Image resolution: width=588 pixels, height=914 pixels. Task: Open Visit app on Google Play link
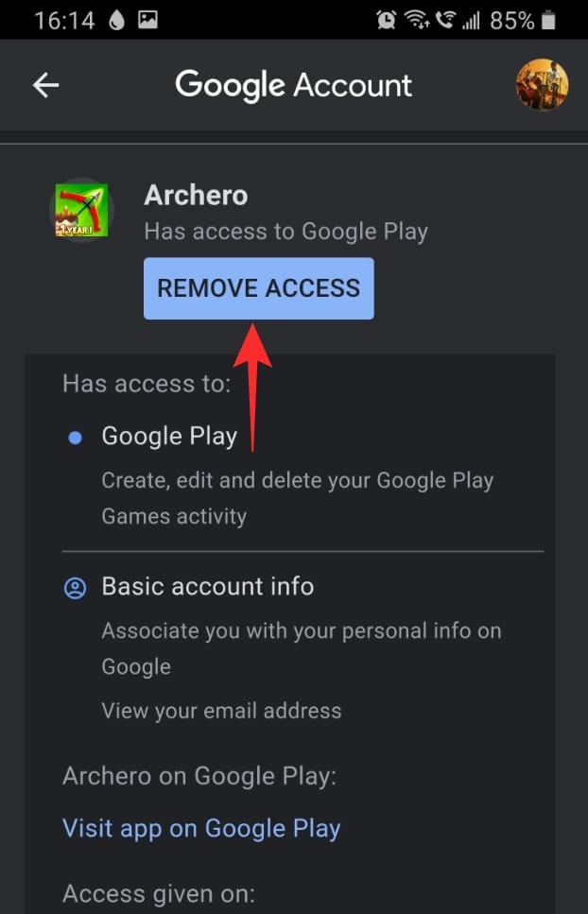coord(201,829)
